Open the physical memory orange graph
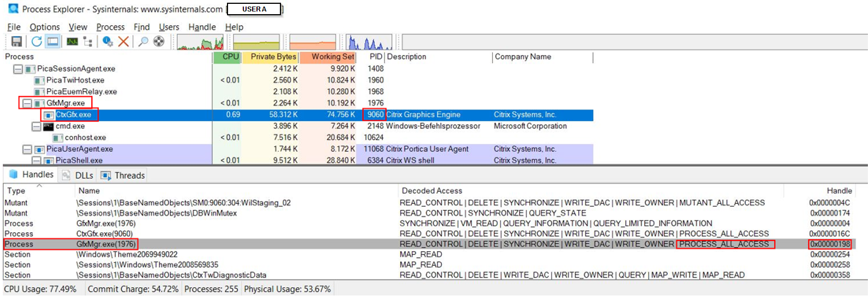This screenshot has width=868, height=296. [313, 42]
